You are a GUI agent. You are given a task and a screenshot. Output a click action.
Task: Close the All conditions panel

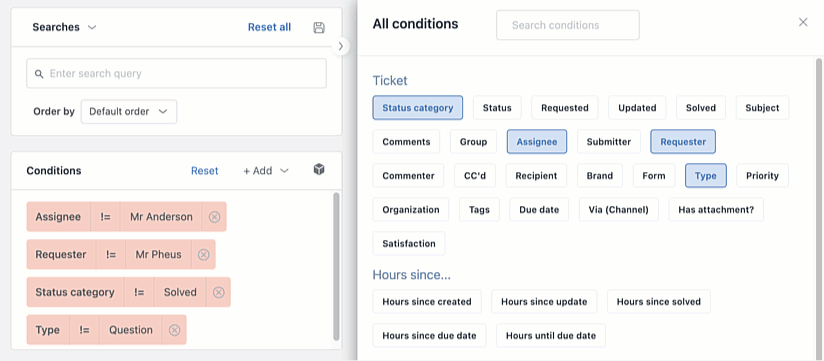(803, 22)
